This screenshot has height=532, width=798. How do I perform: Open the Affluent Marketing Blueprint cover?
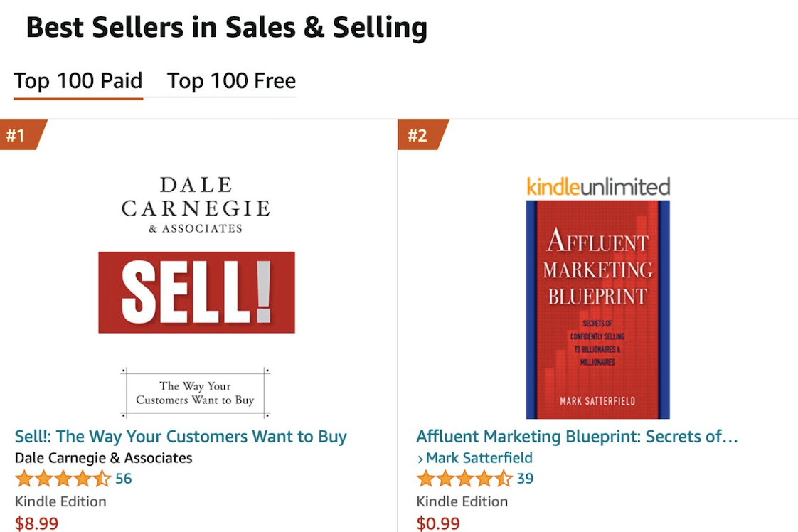597,309
